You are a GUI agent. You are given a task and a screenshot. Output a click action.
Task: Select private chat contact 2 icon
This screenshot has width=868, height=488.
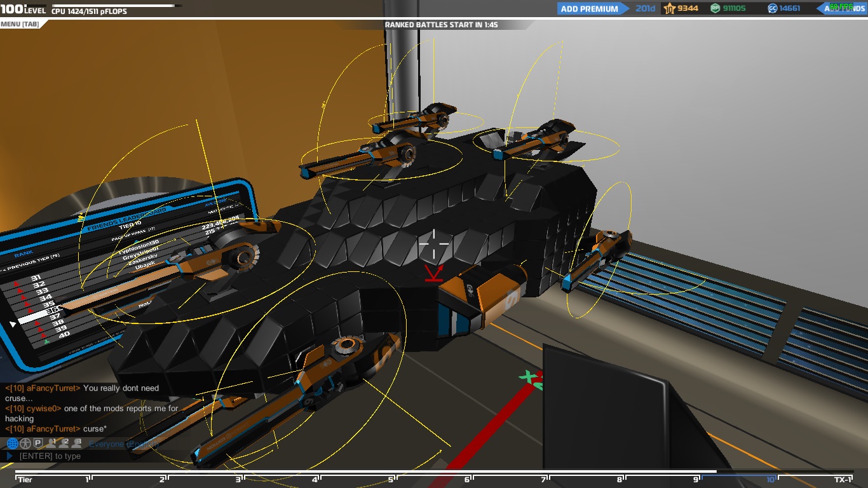click(64, 443)
